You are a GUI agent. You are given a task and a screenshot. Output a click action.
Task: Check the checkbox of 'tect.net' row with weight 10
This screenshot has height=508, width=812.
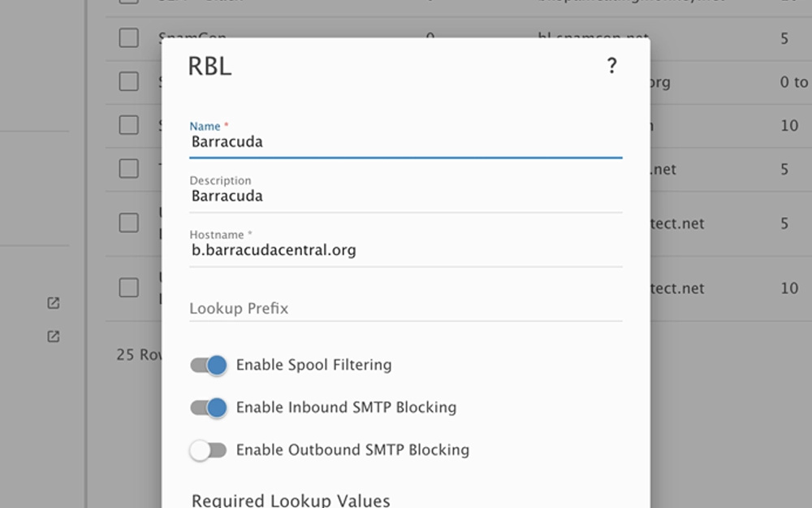pos(128,288)
